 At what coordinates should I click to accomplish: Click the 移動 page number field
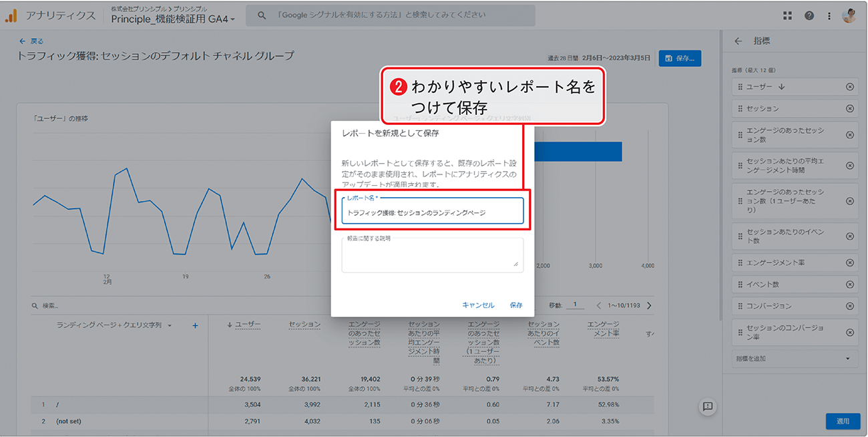pyautogui.click(x=574, y=305)
